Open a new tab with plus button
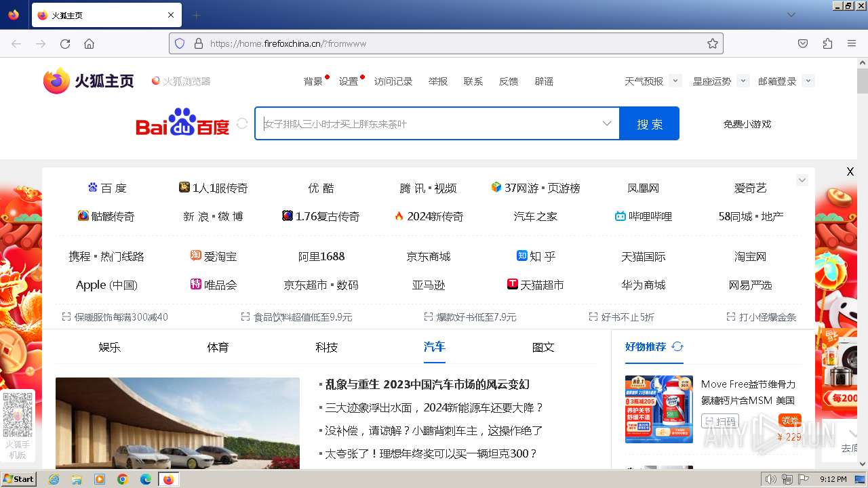 tap(197, 15)
